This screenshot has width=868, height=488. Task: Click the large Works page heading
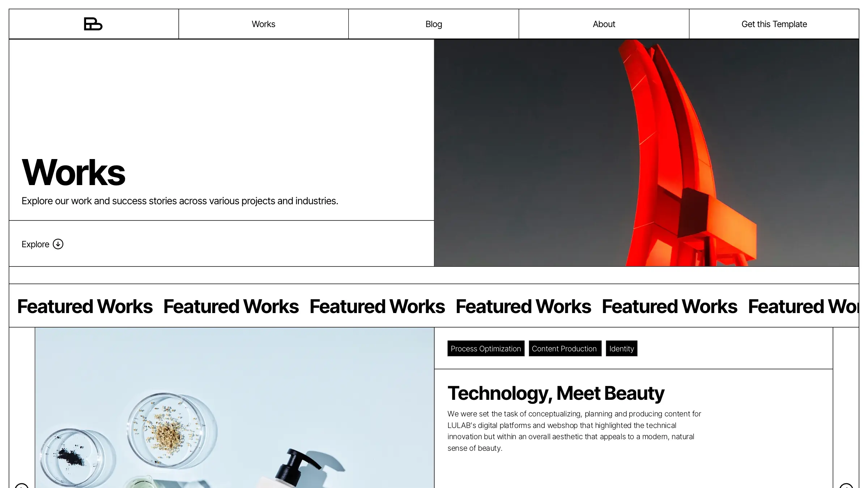point(73,172)
